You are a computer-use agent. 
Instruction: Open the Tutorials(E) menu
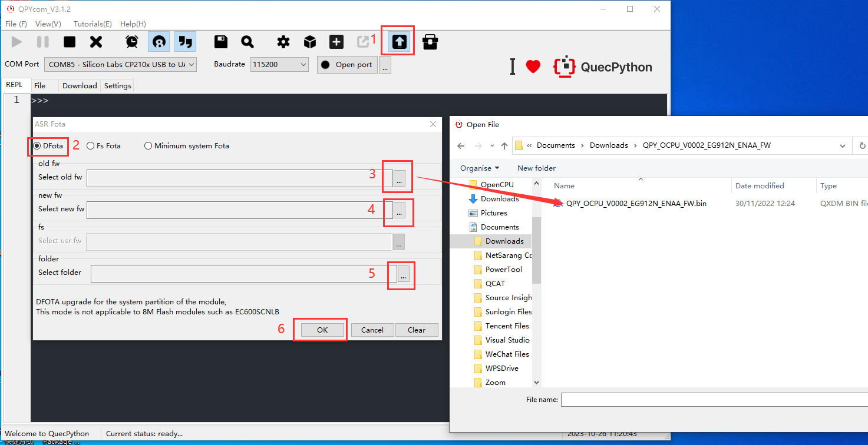tap(93, 24)
